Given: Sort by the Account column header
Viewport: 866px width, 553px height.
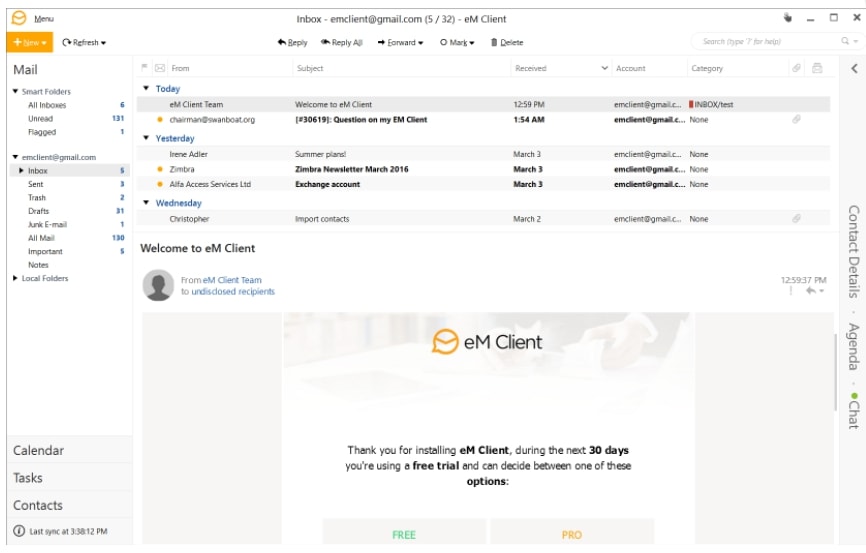Looking at the screenshot, I should pos(630,69).
